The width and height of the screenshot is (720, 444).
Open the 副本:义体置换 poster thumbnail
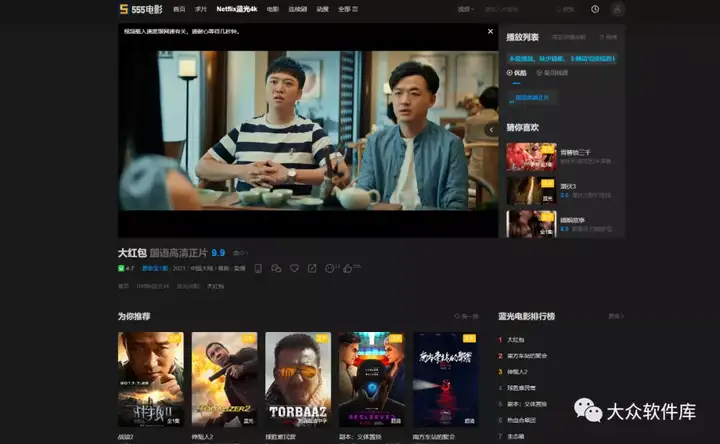pyautogui.click(x=372, y=380)
